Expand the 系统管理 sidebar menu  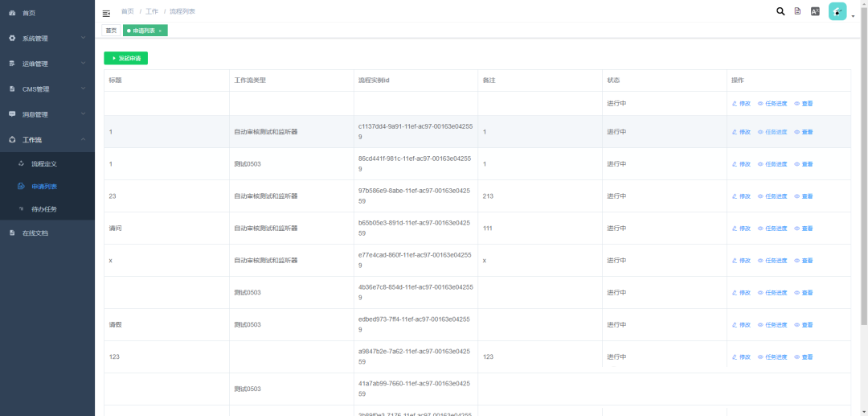47,38
